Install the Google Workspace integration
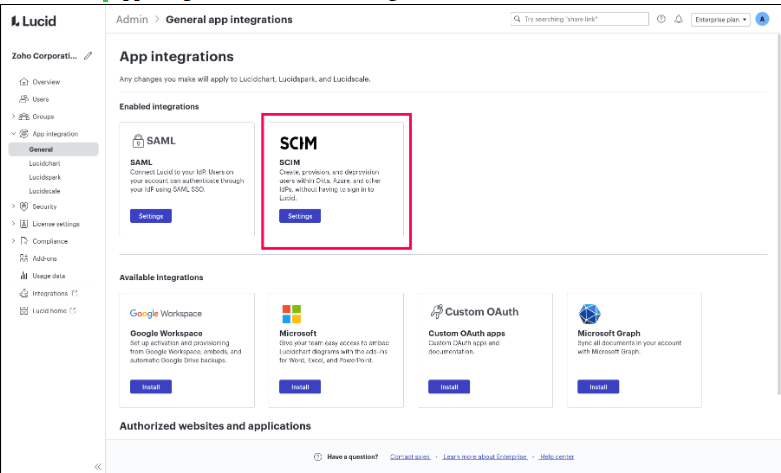This screenshot has width=781, height=473. tap(150, 387)
